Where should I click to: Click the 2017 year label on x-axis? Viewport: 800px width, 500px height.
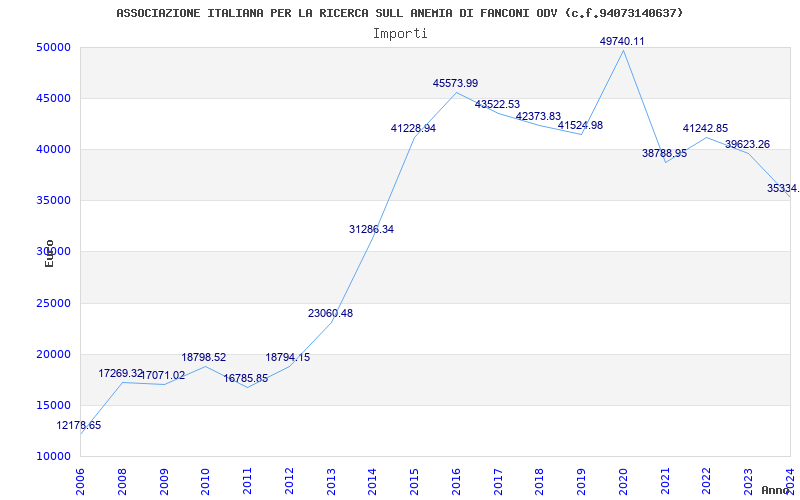coord(498,481)
